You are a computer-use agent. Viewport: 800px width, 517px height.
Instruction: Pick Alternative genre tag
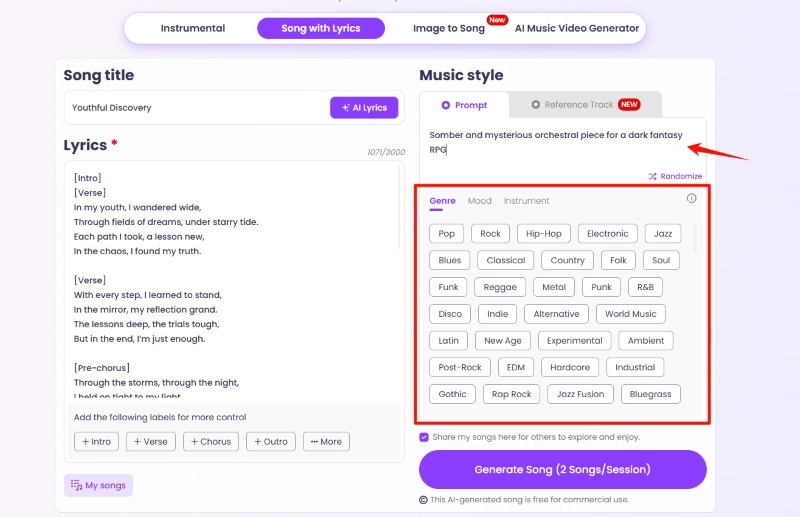click(556, 314)
